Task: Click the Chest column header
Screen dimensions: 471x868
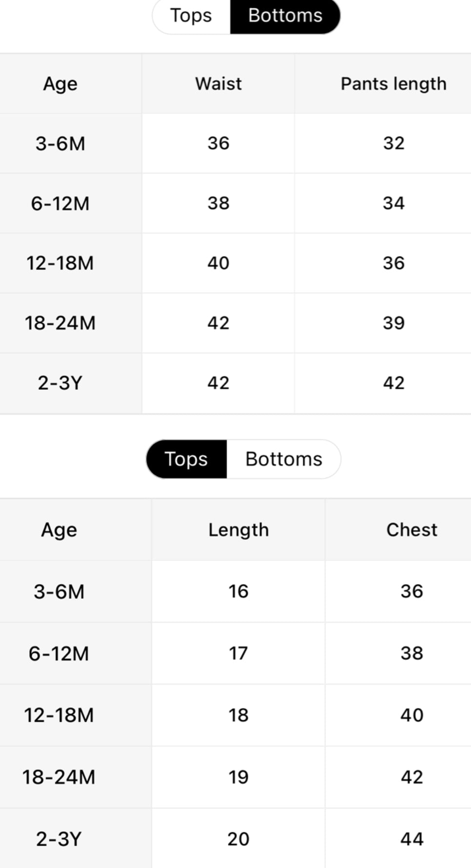Action: (x=412, y=530)
